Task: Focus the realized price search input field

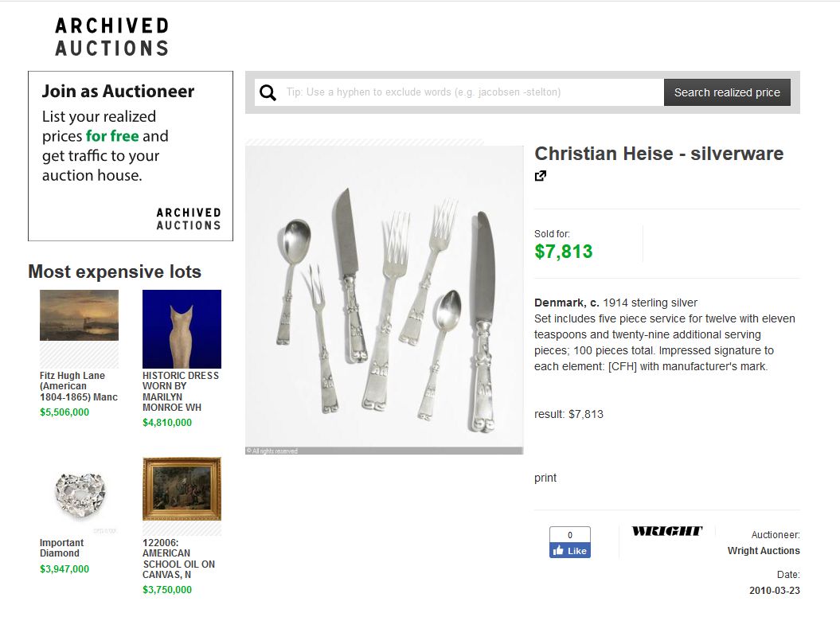Action: click(x=471, y=92)
